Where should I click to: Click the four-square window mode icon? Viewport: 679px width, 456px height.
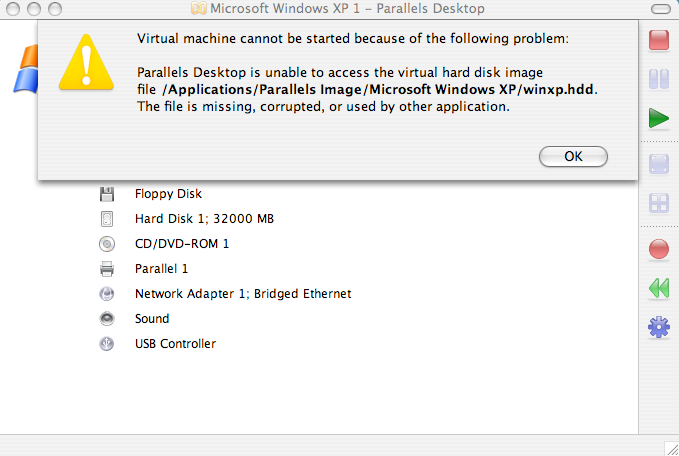(x=659, y=203)
